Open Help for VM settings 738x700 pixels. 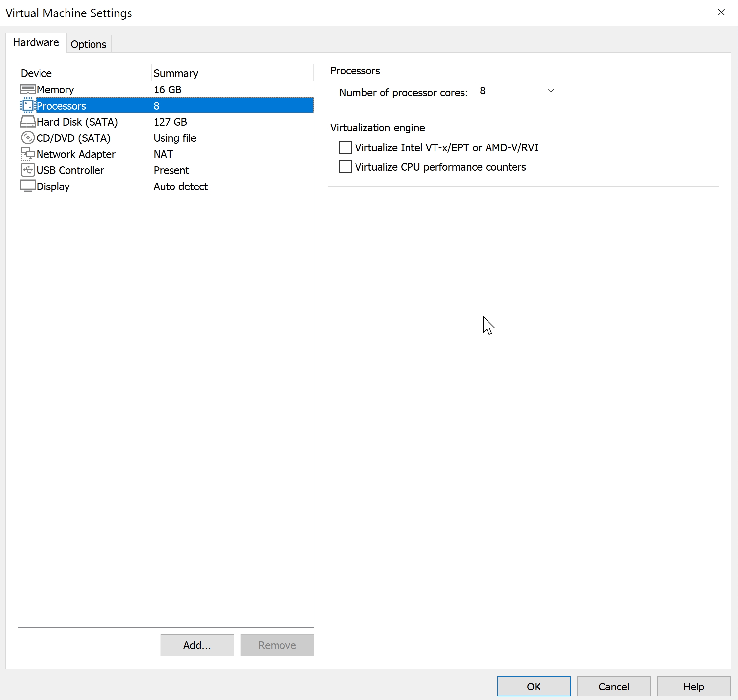point(693,687)
